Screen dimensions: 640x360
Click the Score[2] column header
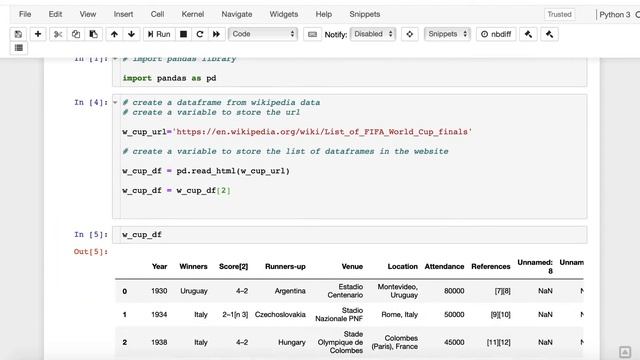[233, 267]
